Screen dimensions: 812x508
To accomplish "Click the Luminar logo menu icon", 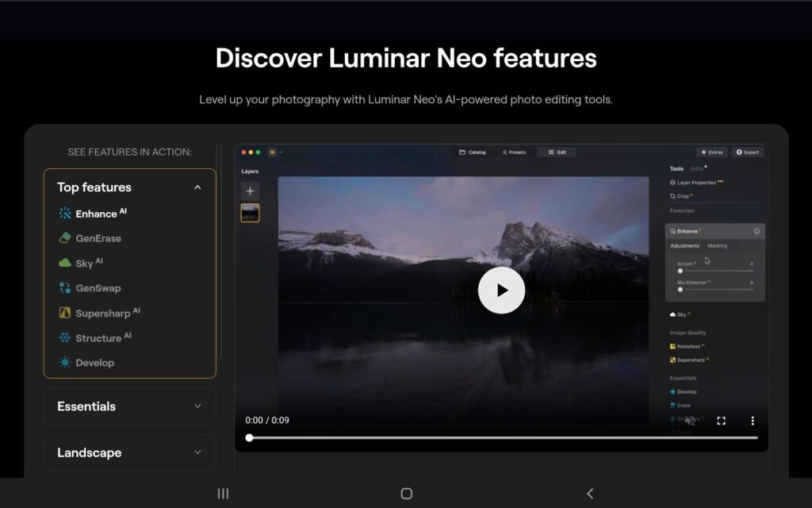I will [272, 152].
